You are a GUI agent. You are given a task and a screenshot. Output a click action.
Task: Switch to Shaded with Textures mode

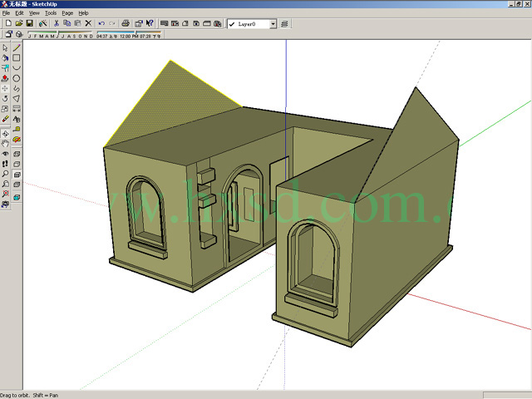17,185
